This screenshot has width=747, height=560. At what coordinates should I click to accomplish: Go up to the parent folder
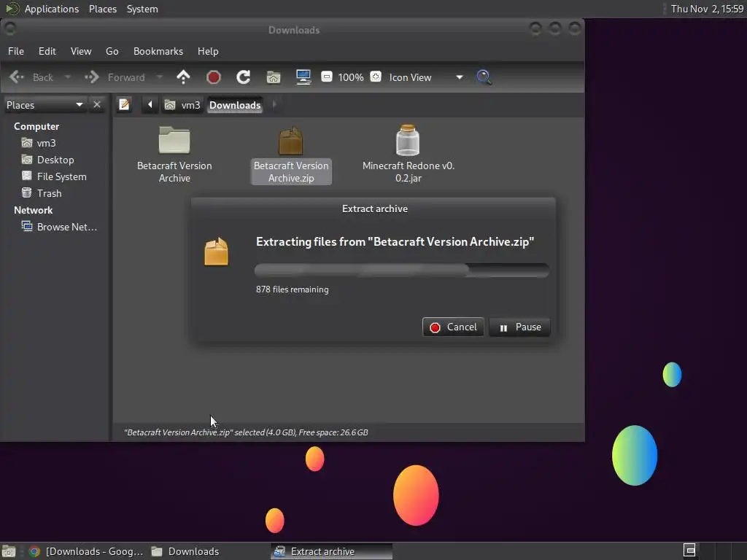click(x=183, y=77)
